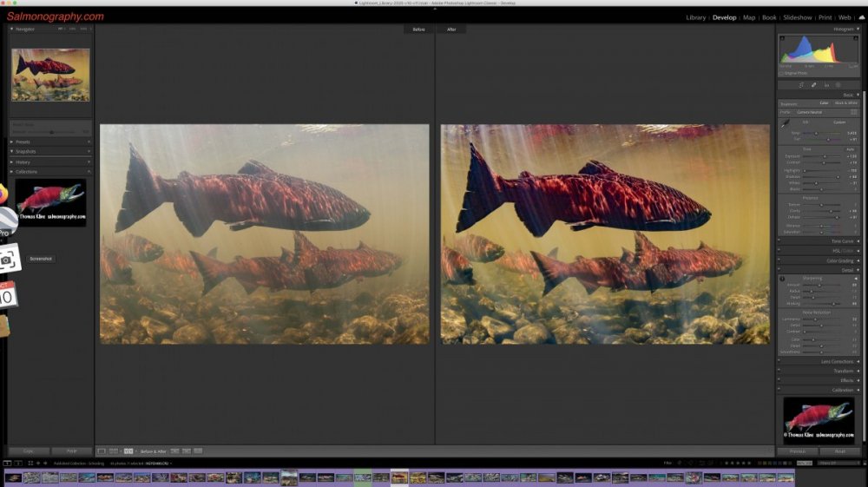Expand the Presets panel
868x487 pixels.
pyautogui.click(x=11, y=141)
